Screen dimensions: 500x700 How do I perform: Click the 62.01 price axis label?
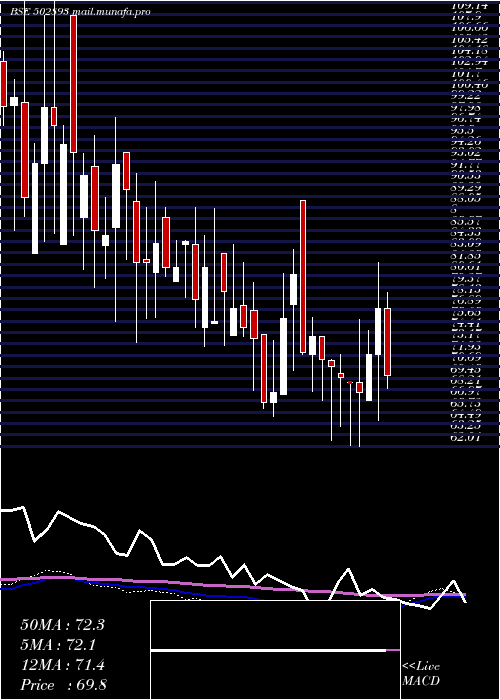[466, 438]
